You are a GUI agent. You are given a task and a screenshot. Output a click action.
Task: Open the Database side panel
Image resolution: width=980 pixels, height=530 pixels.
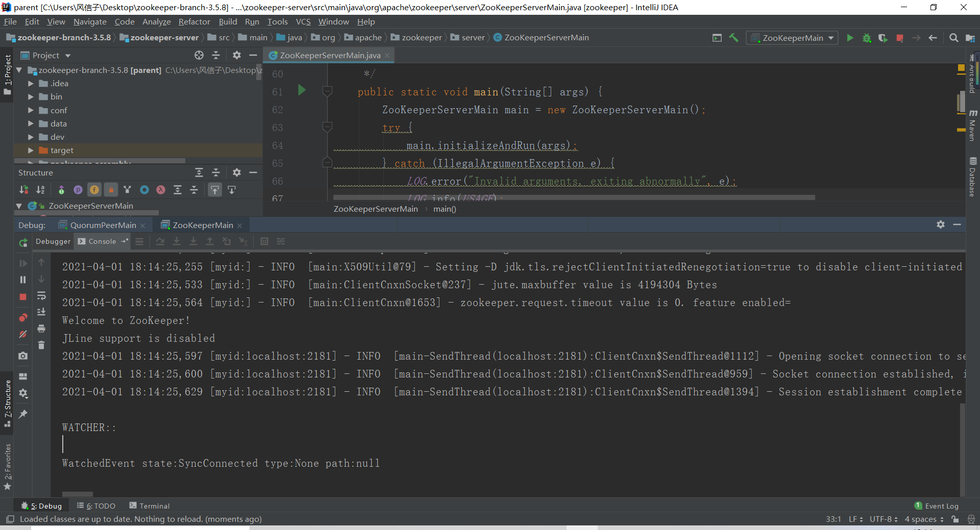click(973, 177)
